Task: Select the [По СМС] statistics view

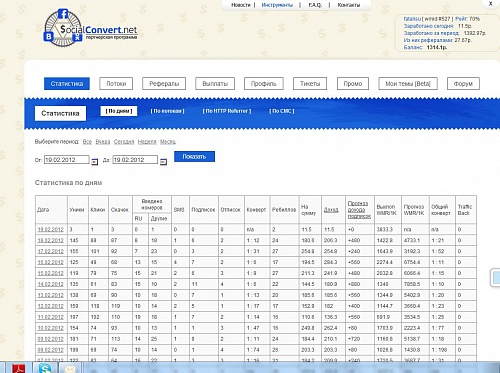Action: tap(282, 111)
